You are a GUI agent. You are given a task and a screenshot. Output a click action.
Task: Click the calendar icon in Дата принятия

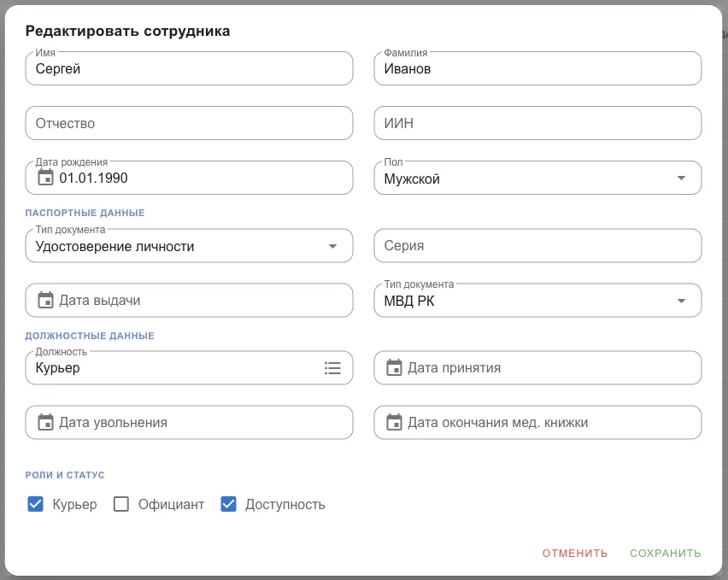coord(394,367)
